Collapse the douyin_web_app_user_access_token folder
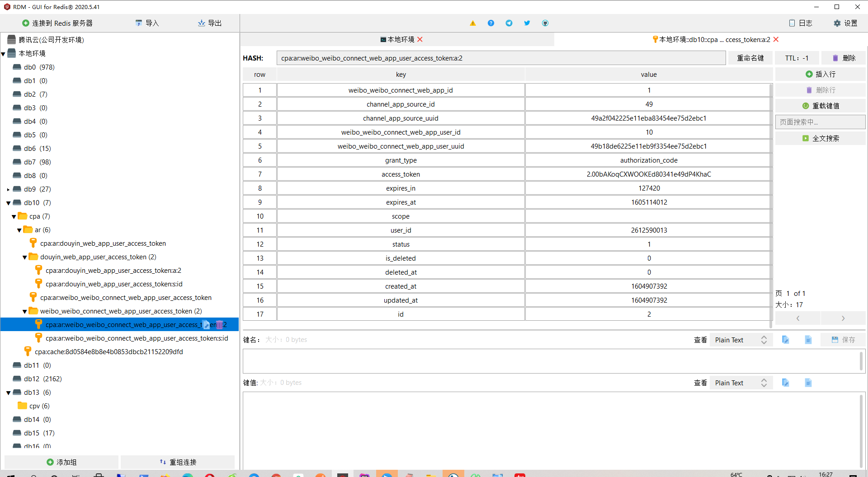Image resolution: width=868 pixels, height=477 pixels. click(25, 257)
